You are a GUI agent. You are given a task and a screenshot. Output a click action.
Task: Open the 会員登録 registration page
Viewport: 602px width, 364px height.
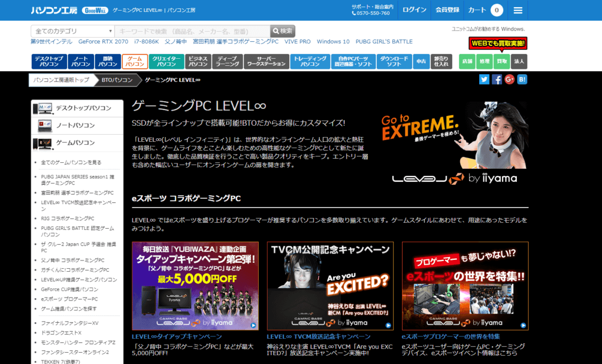click(447, 10)
